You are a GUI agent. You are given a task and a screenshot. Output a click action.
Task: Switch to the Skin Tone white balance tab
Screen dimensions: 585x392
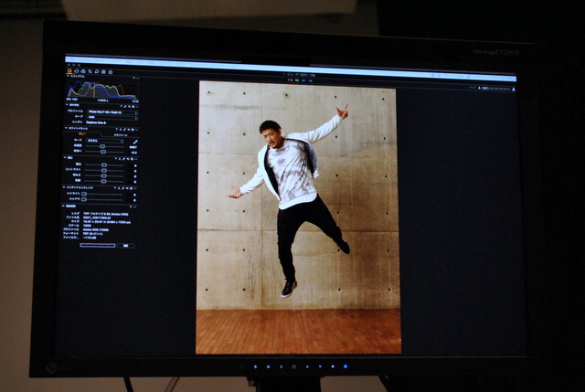pyautogui.click(x=121, y=135)
